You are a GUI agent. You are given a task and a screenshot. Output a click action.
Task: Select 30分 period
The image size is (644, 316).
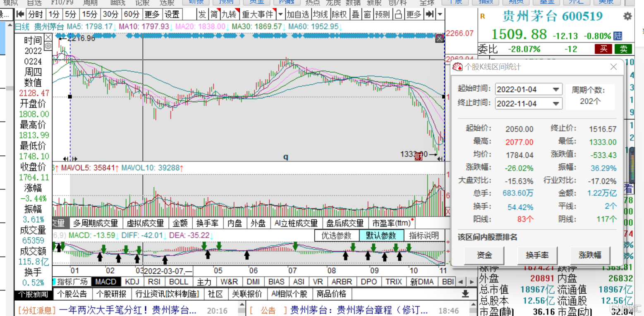click(111, 14)
